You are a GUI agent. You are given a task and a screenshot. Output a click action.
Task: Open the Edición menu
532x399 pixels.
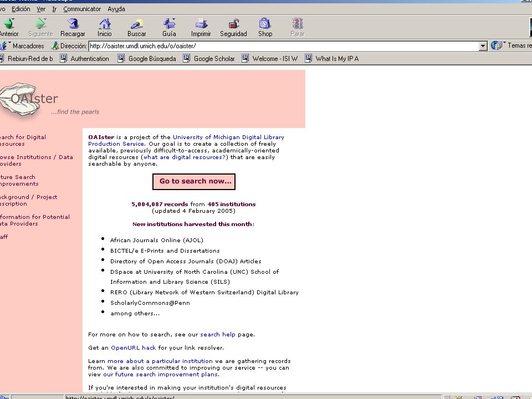[21, 9]
